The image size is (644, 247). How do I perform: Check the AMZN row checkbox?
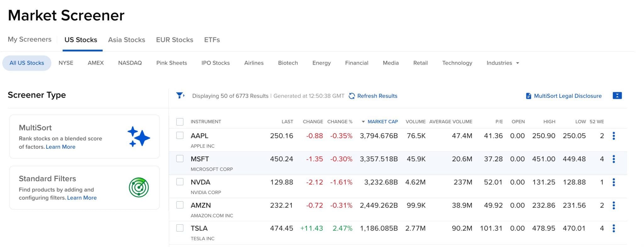[x=180, y=205]
